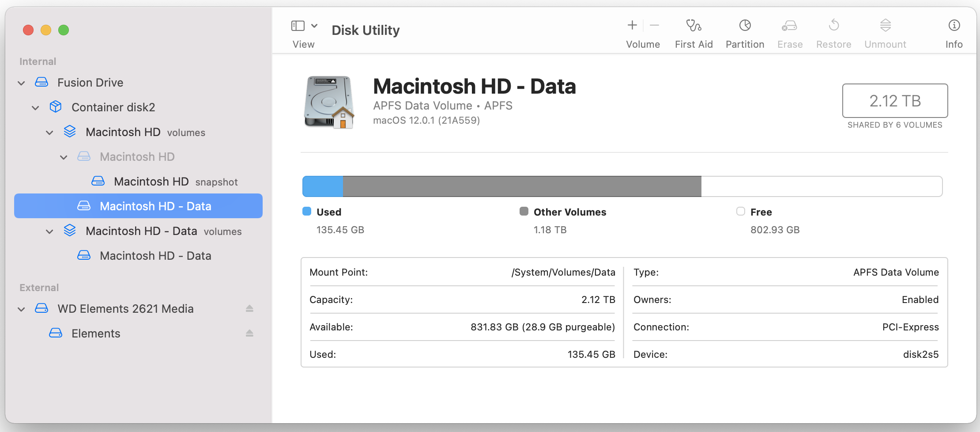This screenshot has height=432, width=980.
Task: Run First Aid on the volume
Action: click(694, 26)
